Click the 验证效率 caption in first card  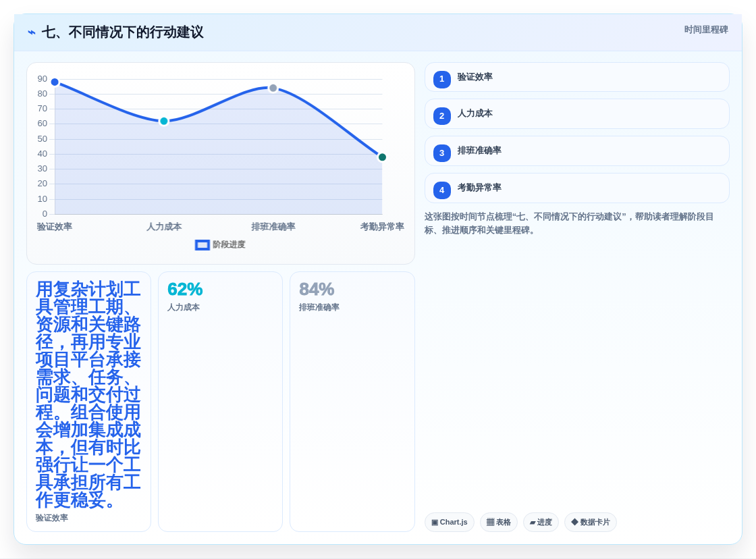(x=51, y=518)
